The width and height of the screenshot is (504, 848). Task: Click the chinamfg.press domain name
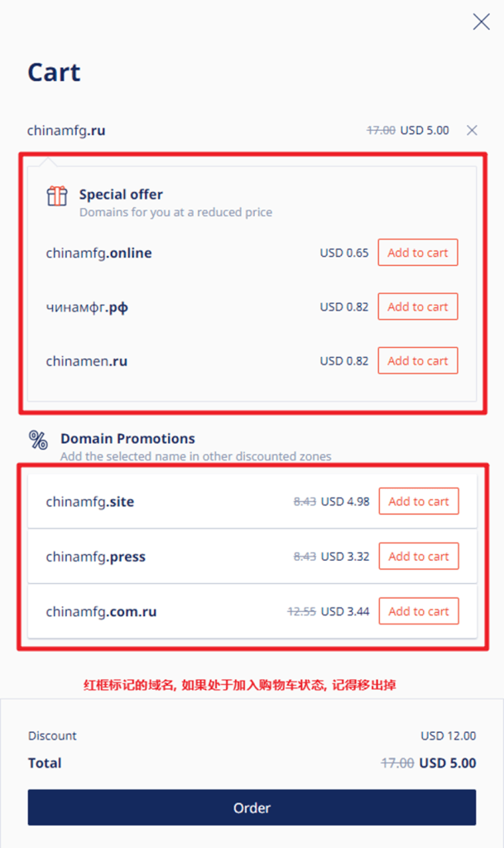point(96,557)
